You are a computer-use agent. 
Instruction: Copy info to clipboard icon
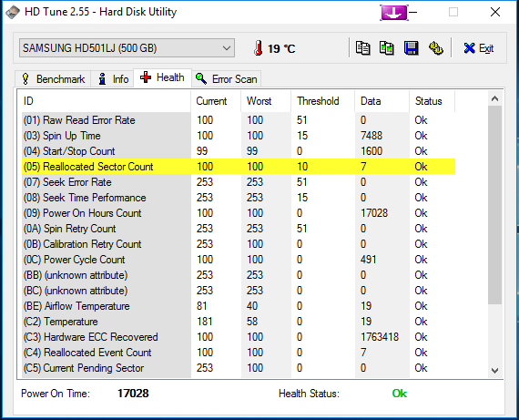[x=362, y=48]
